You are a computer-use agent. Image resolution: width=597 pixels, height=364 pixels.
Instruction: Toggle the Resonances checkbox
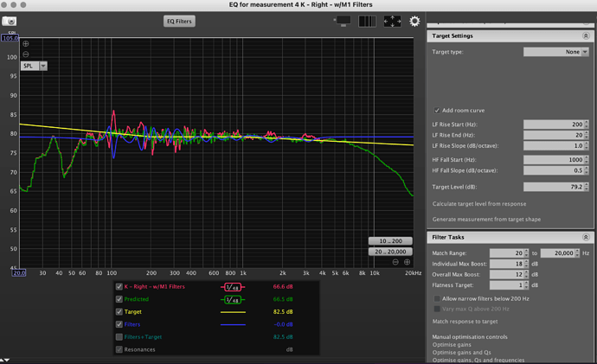click(x=119, y=349)
